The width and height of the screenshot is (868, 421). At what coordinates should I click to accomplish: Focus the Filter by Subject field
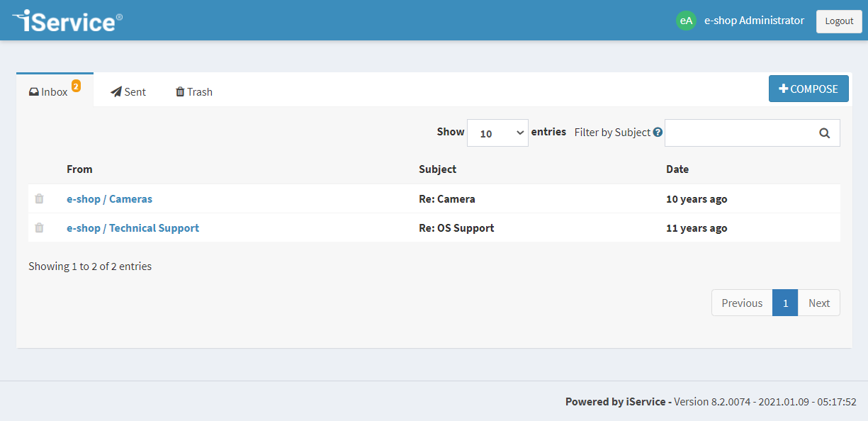pos(752,133)
